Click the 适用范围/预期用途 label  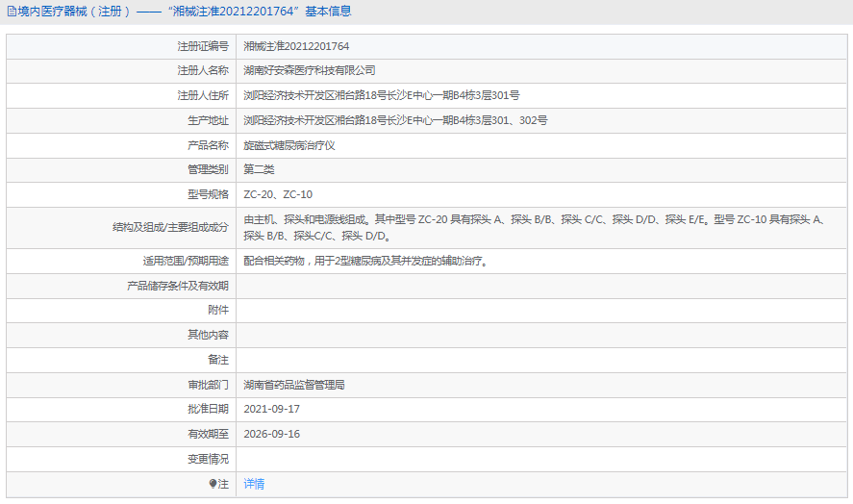coord(186,261)
